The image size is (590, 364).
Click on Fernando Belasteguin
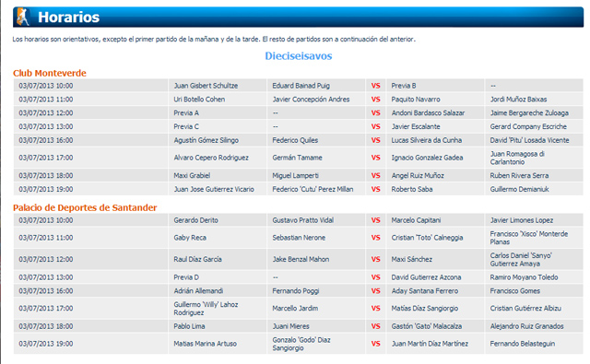[x=523, y=344]
